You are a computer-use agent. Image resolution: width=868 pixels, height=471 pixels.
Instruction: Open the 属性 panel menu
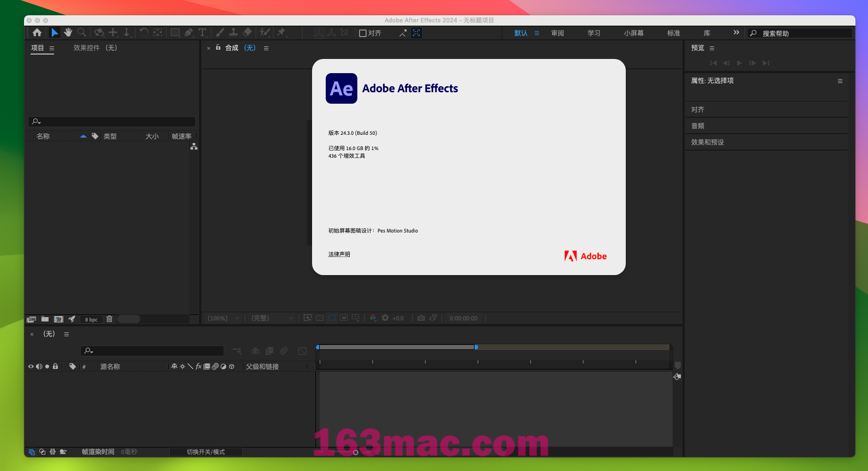point(840,81)
